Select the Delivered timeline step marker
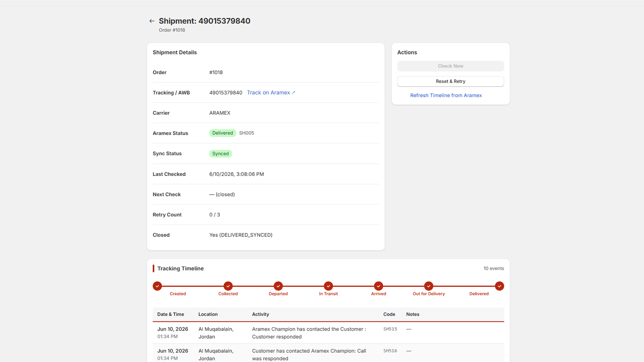This screenshot has width=644, height=362. [500, 286]
